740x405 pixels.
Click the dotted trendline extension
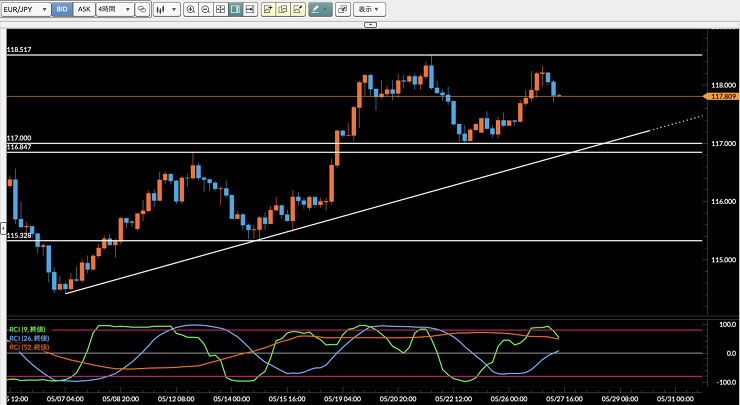point(677,123)
